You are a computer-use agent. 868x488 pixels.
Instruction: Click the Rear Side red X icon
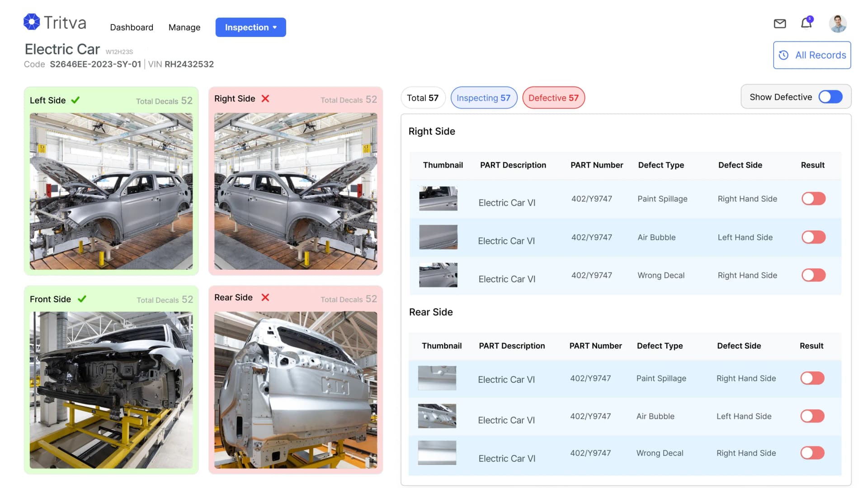pyautogui.click(x=265, y=297)
